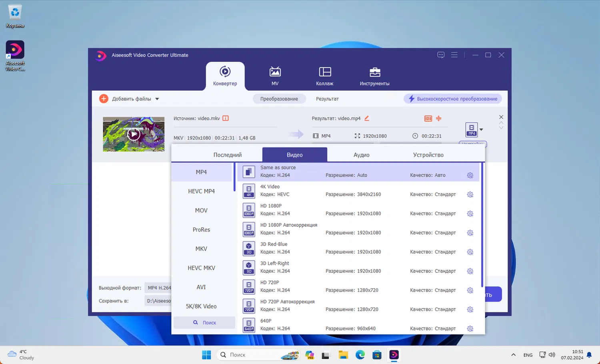Play the video.mkv thumbnail preview
The width and height of the screenshot is (600, 364).
pos(134,134)
